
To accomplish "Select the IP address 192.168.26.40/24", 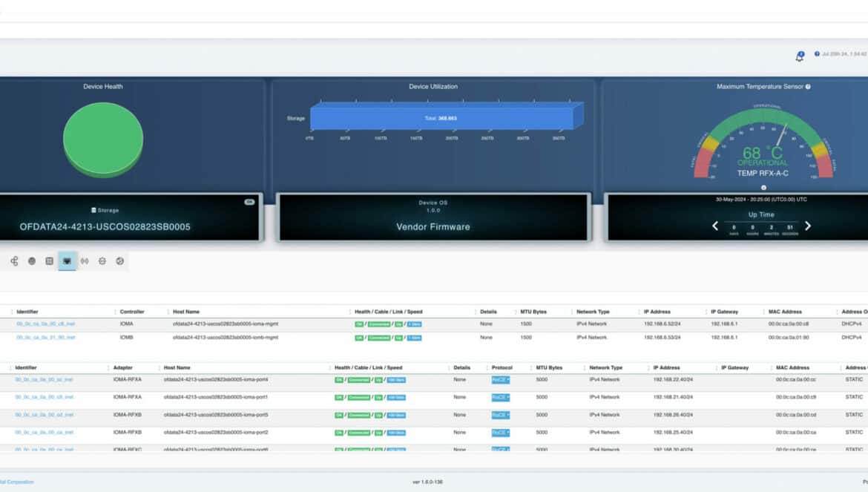I will pyautogui.click(x=673, y=415).
